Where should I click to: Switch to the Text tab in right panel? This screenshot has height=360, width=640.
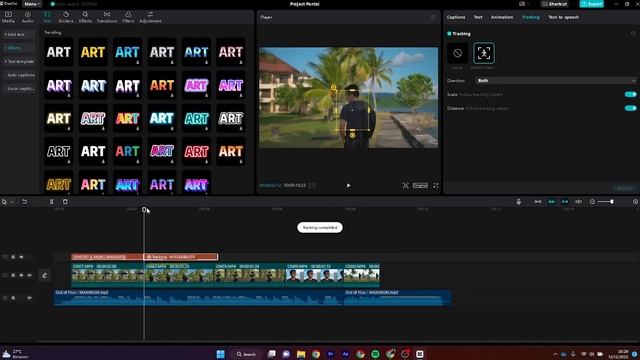coord(478,17)
